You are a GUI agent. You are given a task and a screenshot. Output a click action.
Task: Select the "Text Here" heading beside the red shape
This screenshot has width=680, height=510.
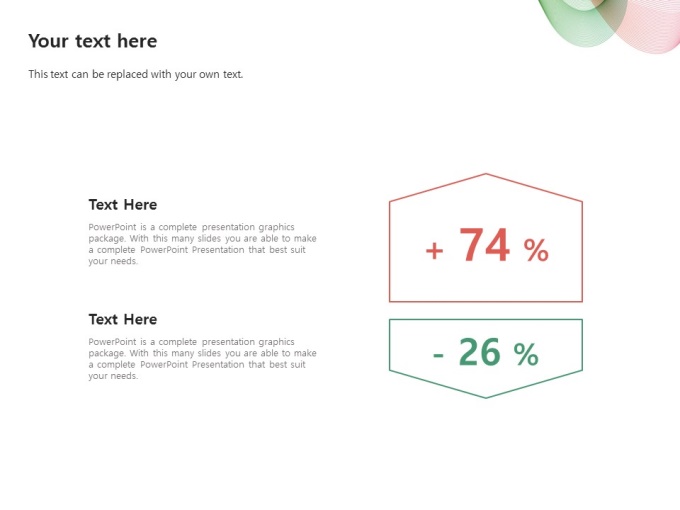[123, 204]
